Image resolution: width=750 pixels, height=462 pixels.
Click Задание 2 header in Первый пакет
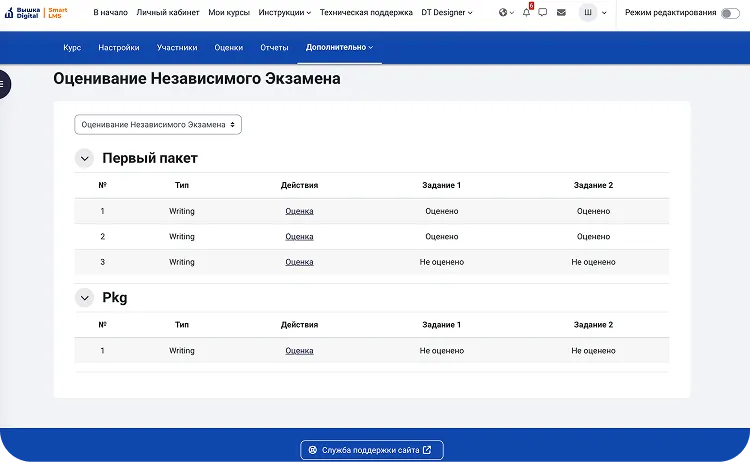[x=593, y=185]
